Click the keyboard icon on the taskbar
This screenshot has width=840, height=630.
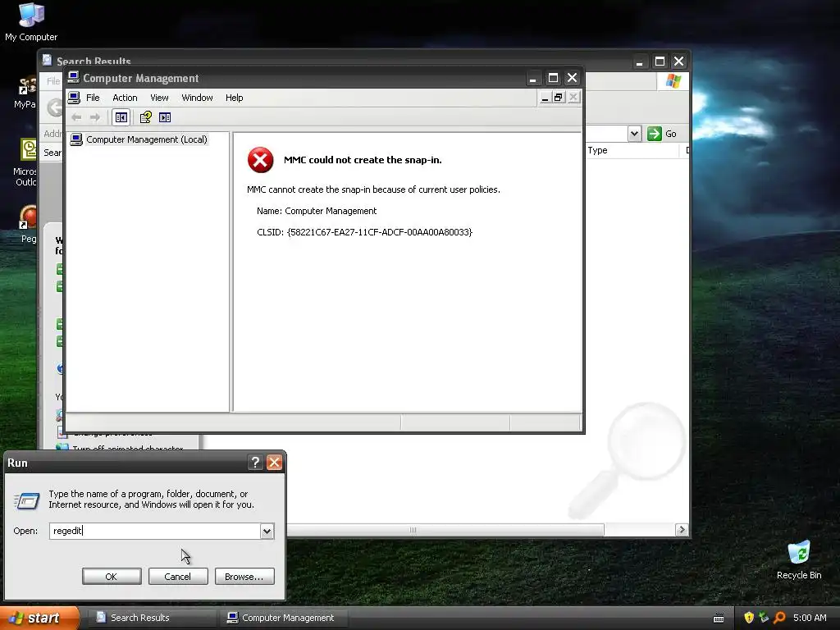point(719,619)
